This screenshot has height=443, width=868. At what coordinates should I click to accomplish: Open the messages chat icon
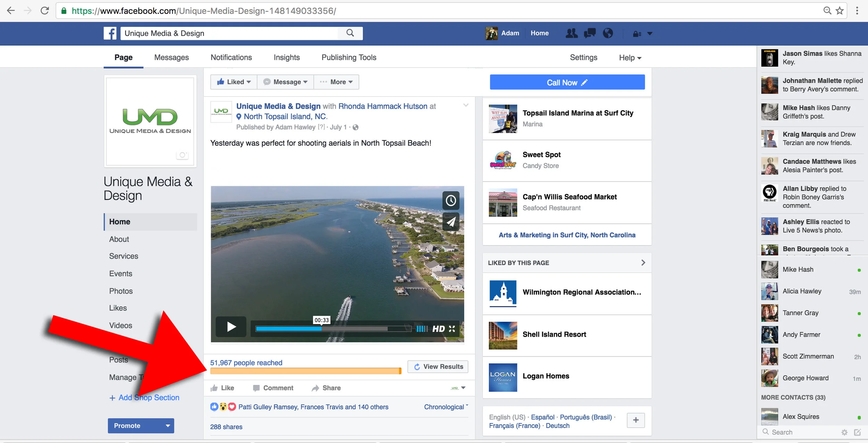590,33
